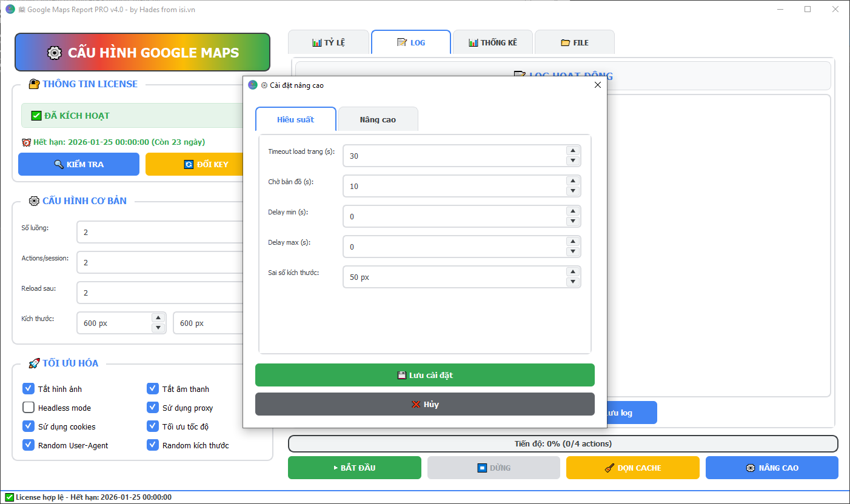The image size is (850, 504).
Task: Decrease Chờ bản đồ value
Action: pyautogui.click(x=572, y=191)
